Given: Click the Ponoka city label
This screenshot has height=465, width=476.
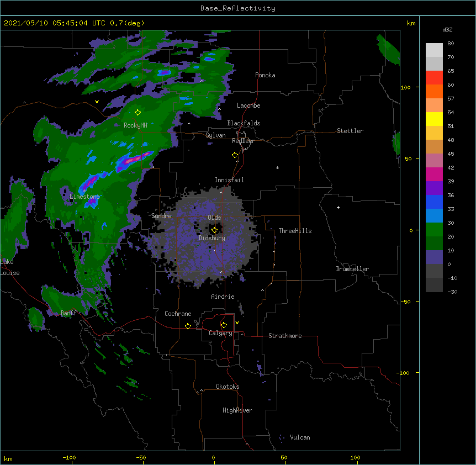Looking at the screenshot, I should tap(265, 75).
